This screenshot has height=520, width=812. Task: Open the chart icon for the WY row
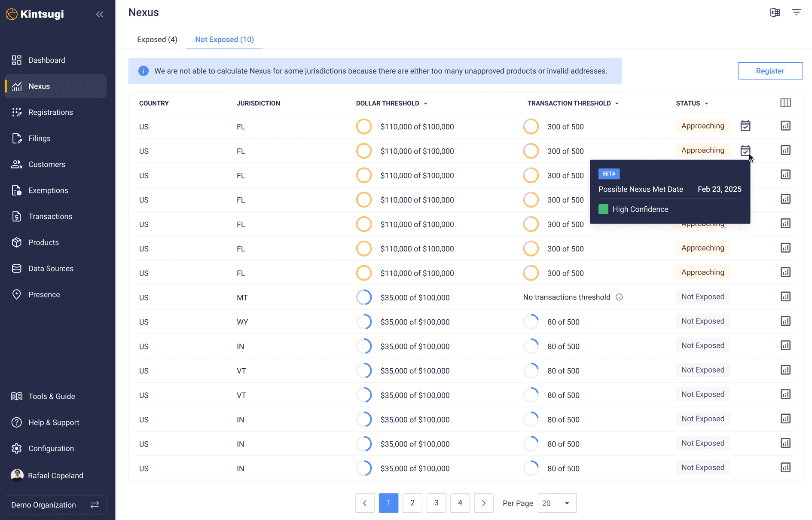[785, 321]
